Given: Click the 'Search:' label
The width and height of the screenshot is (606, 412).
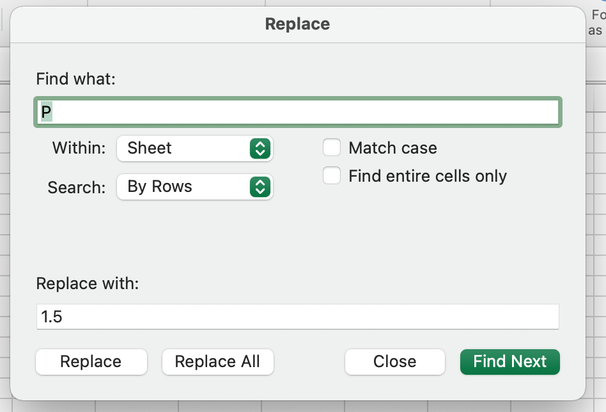Looking at the screenshot, I should pos(77,187).
